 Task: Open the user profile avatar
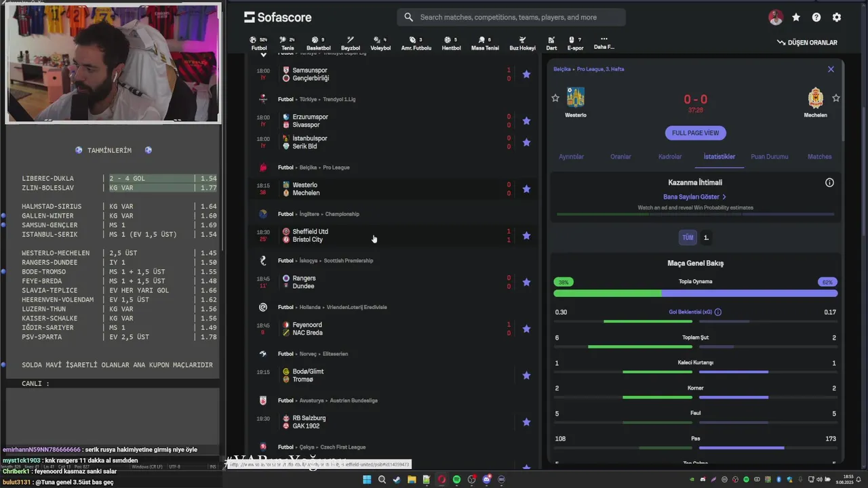[x=776, y=18]
